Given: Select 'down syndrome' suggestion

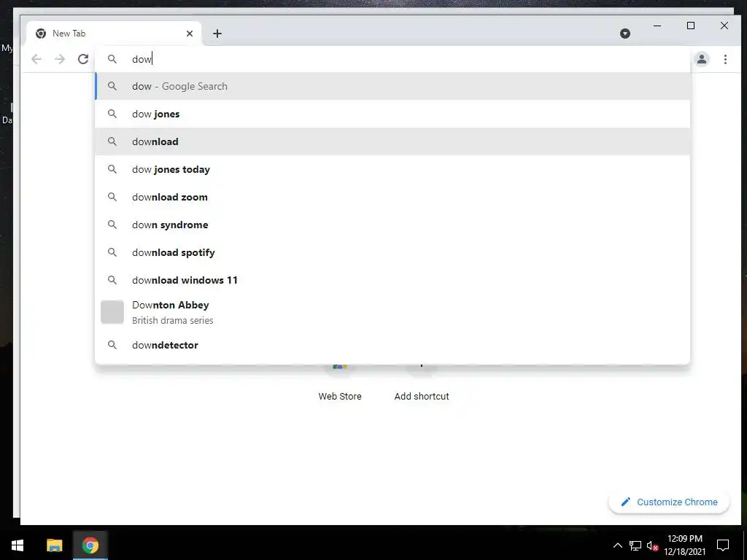Looking at the screenshot, I should (x=392, y=225).
